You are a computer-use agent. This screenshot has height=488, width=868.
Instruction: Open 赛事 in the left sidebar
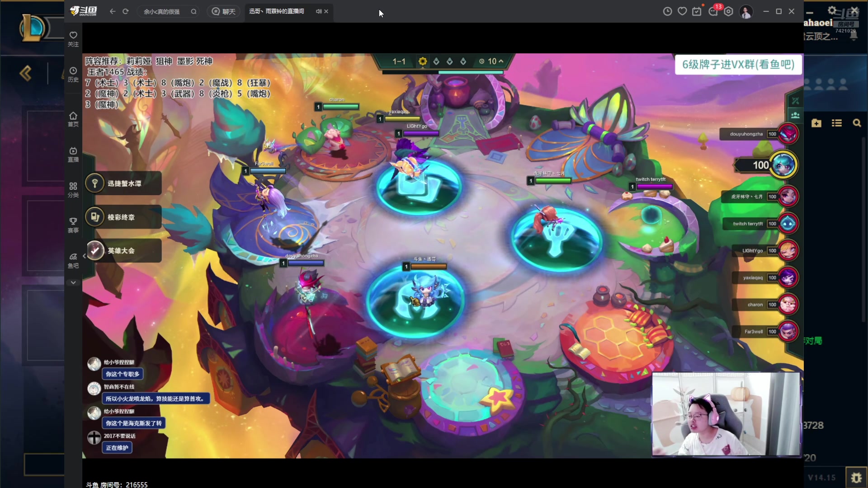73,225
